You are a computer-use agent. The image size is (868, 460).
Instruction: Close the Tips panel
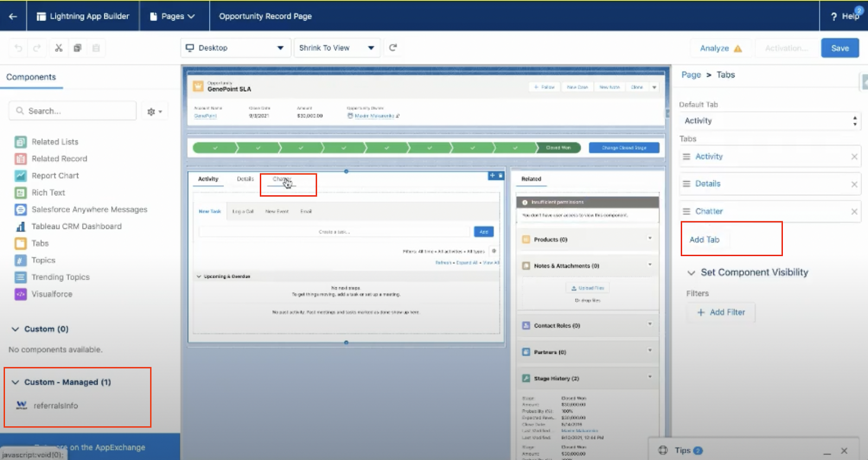(x=844, y=451)
